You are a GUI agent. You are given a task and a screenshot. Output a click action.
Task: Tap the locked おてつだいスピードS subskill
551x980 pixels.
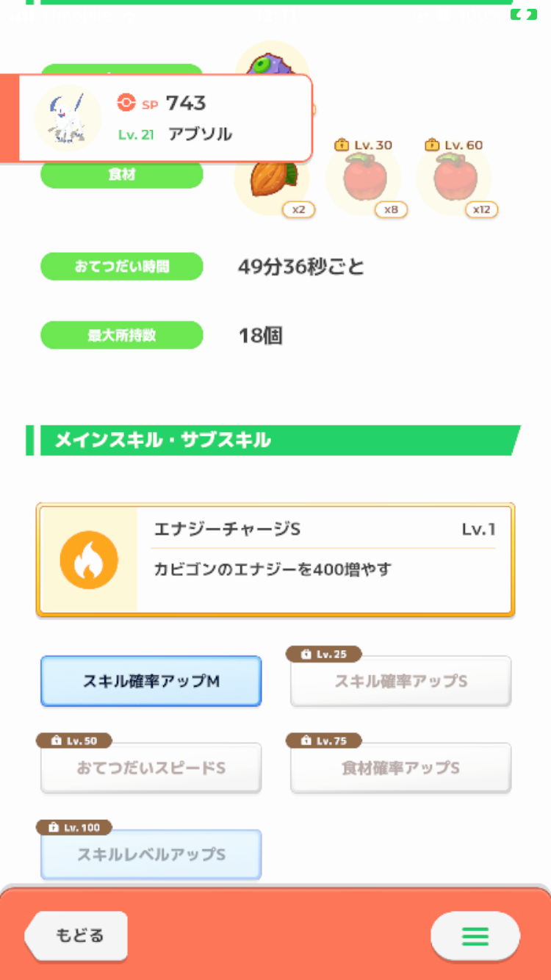151,768
